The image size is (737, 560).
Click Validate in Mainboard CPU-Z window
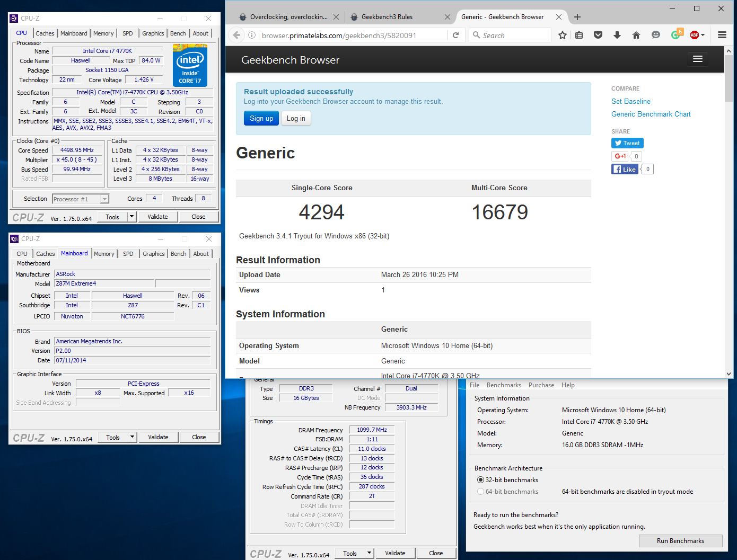click(158, 437)
